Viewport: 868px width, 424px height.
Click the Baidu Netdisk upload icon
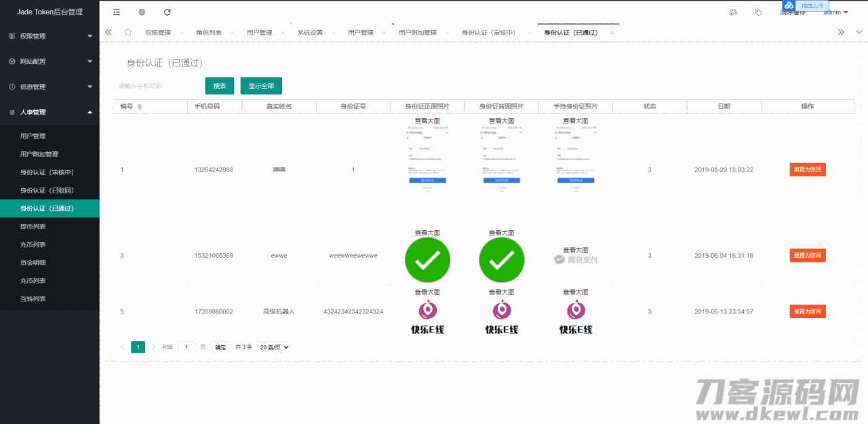click(788, 5)
